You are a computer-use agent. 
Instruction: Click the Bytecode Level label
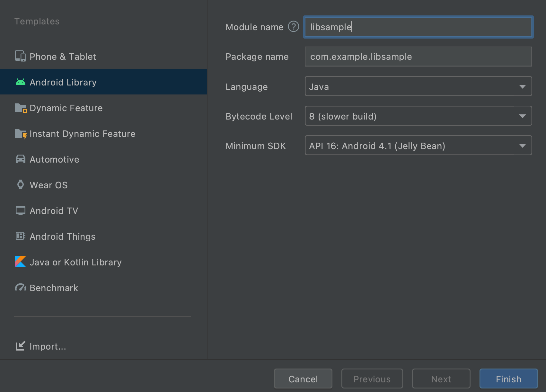(259, 116)
